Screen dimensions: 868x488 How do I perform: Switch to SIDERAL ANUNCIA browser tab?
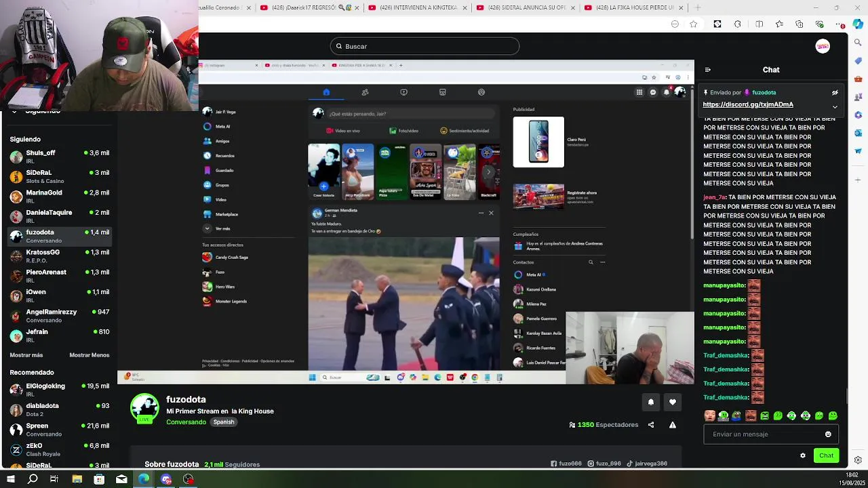[x=526, y=7]
